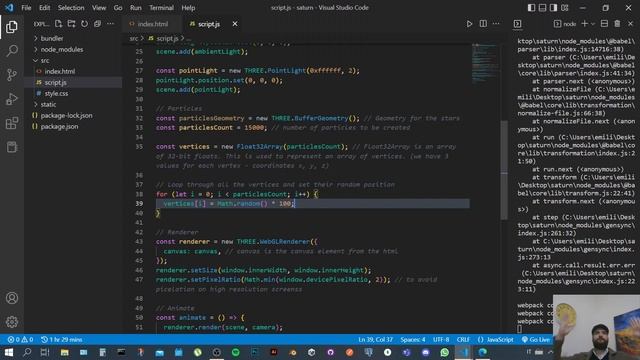Open the Windows Start menu

pos(9,352)
